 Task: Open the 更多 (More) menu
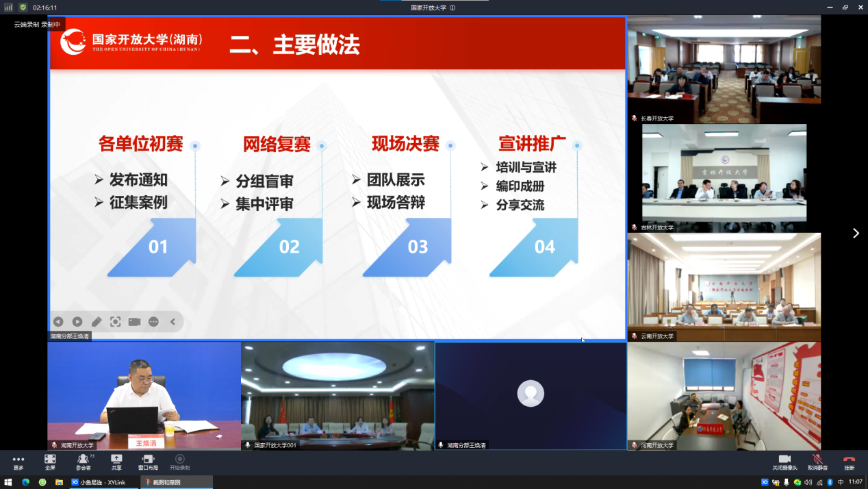(18, 462)
